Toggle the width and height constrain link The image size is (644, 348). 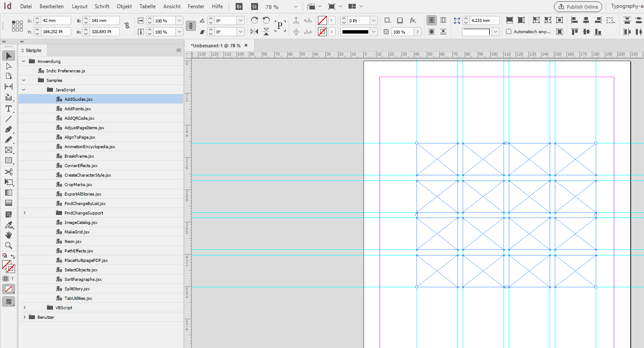coord(127,26)
